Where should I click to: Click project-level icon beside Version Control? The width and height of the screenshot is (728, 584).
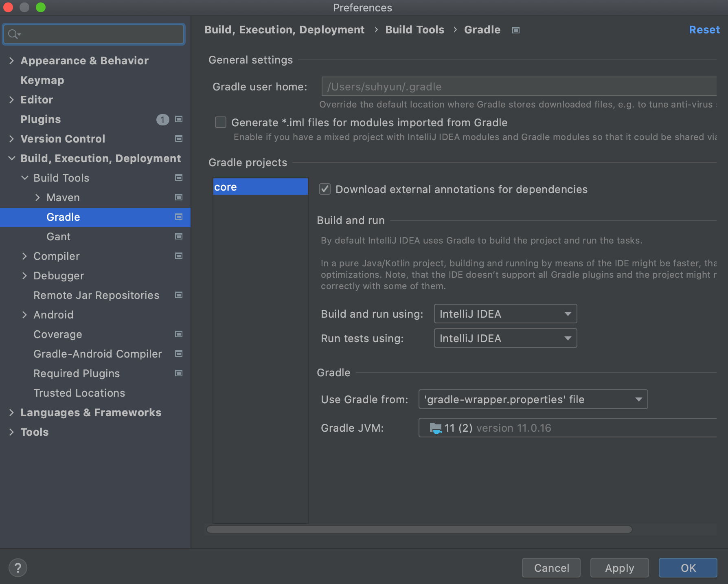tap(178, 139)
